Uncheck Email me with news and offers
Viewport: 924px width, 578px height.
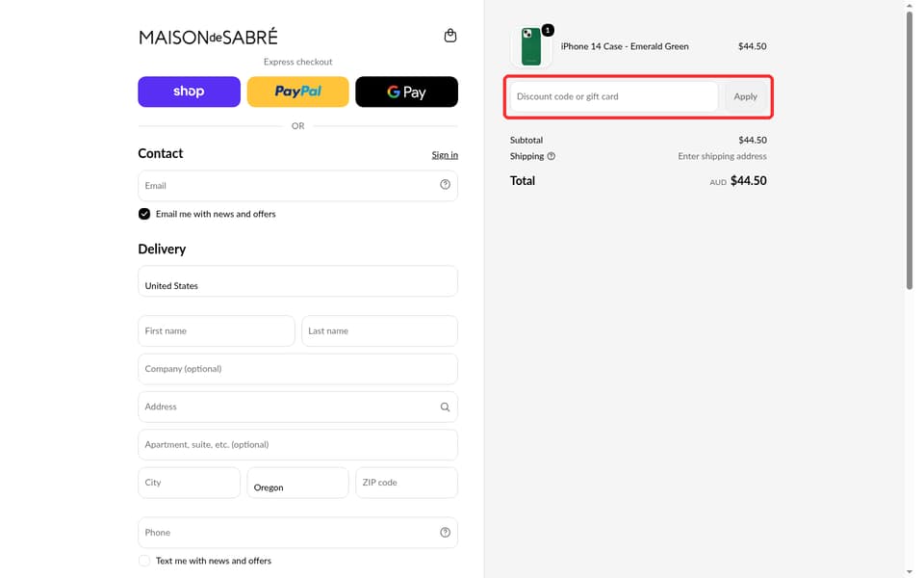[x=144, y=214]
